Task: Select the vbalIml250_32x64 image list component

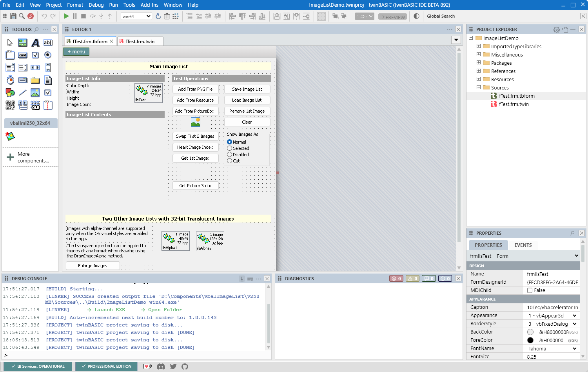Action: pos(30,123)
